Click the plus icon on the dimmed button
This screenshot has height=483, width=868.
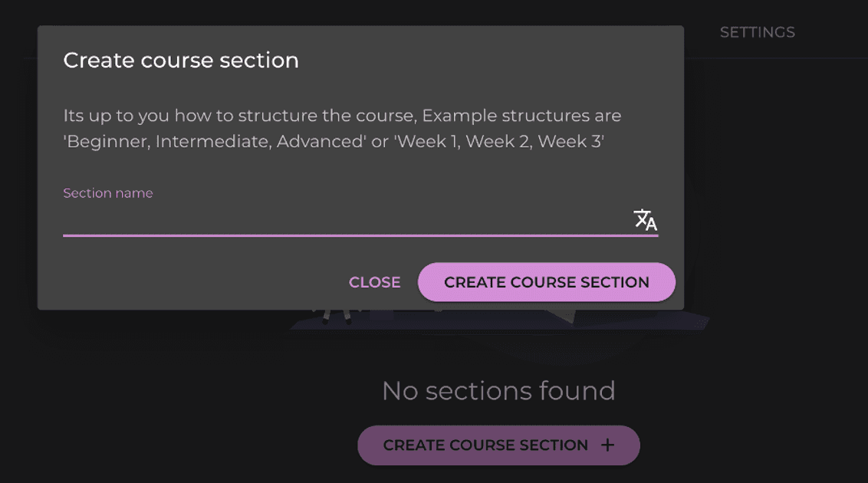pyautogui.click(x=607, y=445)
